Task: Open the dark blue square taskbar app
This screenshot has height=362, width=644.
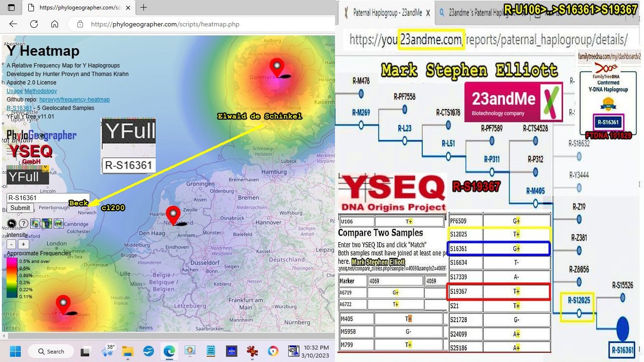Action: 232,351
